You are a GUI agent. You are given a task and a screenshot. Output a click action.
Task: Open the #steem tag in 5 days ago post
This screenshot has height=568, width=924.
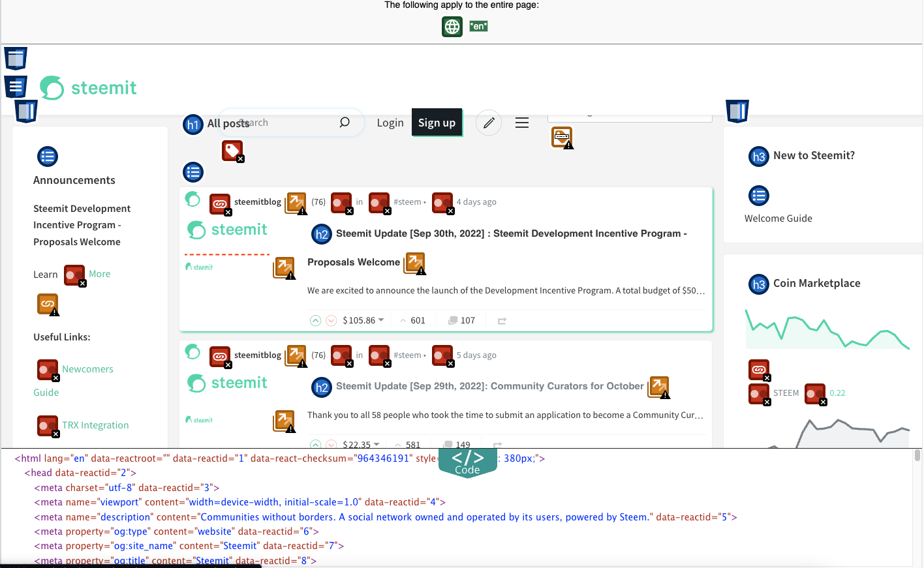(x=407, y=355)
